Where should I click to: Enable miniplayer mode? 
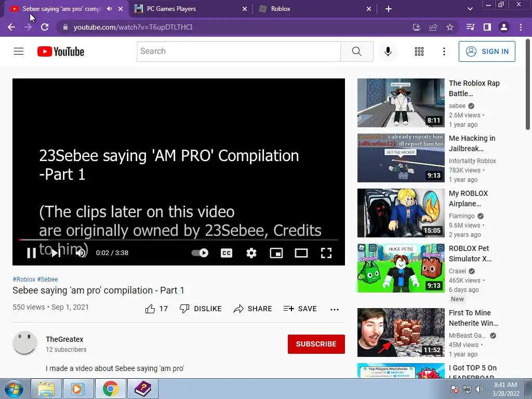pos(276,253)
